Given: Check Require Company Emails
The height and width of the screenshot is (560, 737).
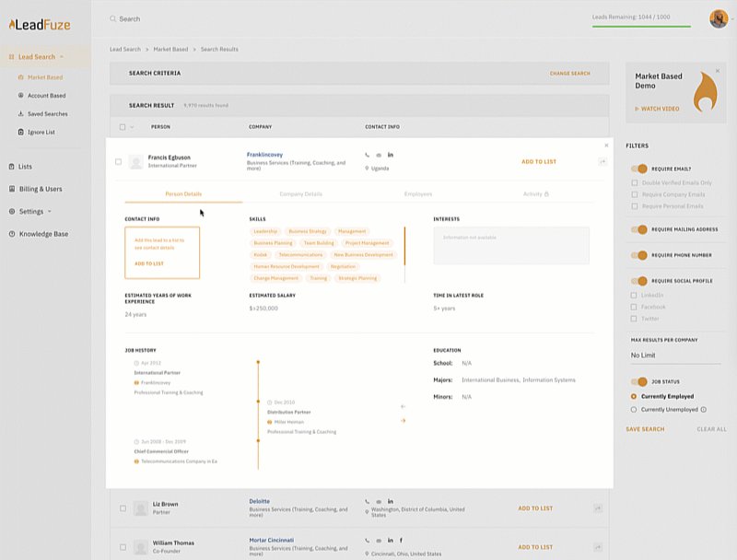Looking at the screenshot, I should (x=635, y=194).
